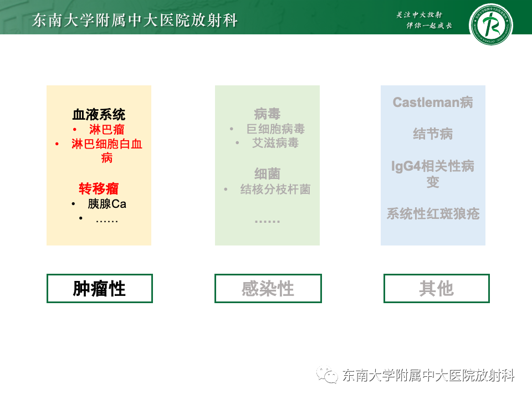Click the heading 血液系统
The image size is (532, 399).
pos(99,115)
